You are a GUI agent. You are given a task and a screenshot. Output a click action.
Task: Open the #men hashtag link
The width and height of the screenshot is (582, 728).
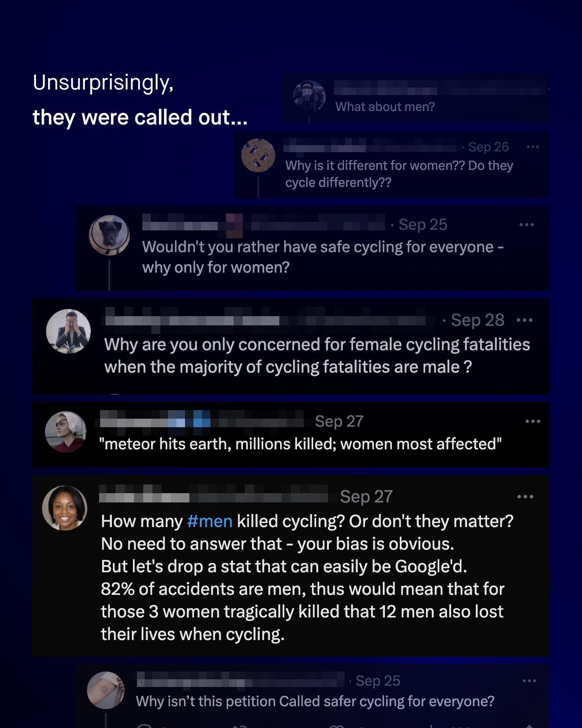coord(210,521)
